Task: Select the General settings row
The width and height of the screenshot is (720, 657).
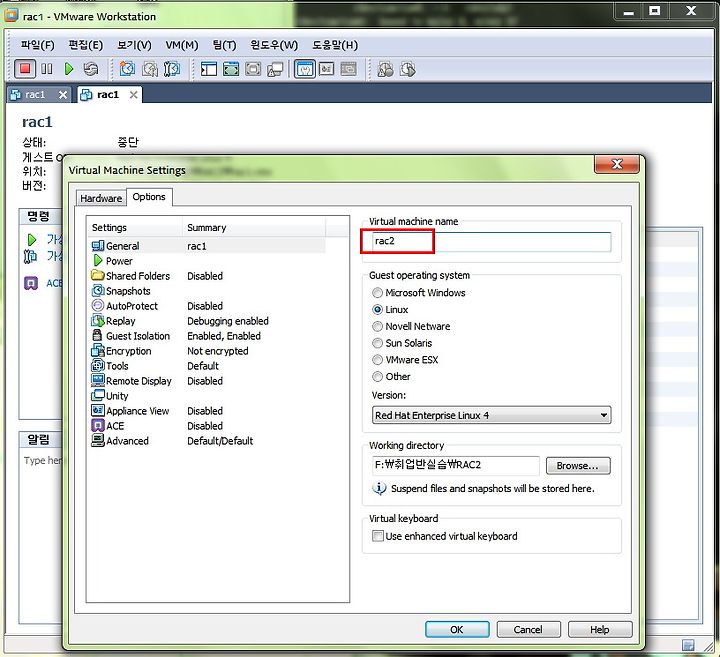Action: point(208,246)
